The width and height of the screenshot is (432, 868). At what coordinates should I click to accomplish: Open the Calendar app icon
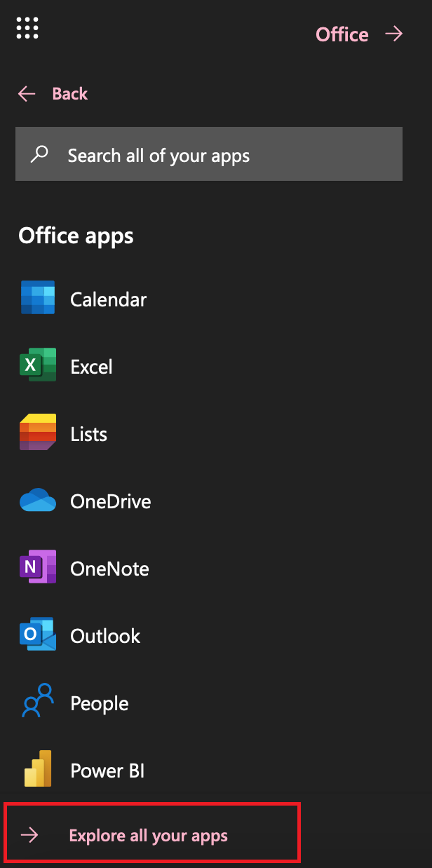tap(36, 297)
